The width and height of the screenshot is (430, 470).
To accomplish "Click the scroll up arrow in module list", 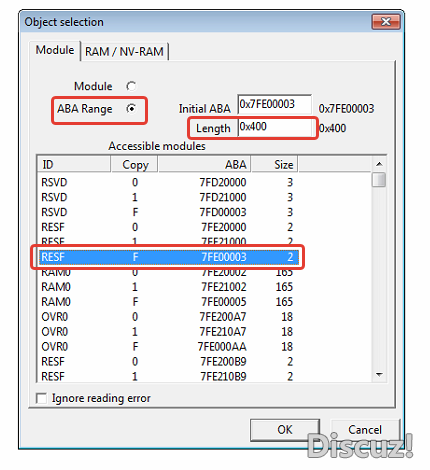I will pyautogui.click(x=379, y=164).
